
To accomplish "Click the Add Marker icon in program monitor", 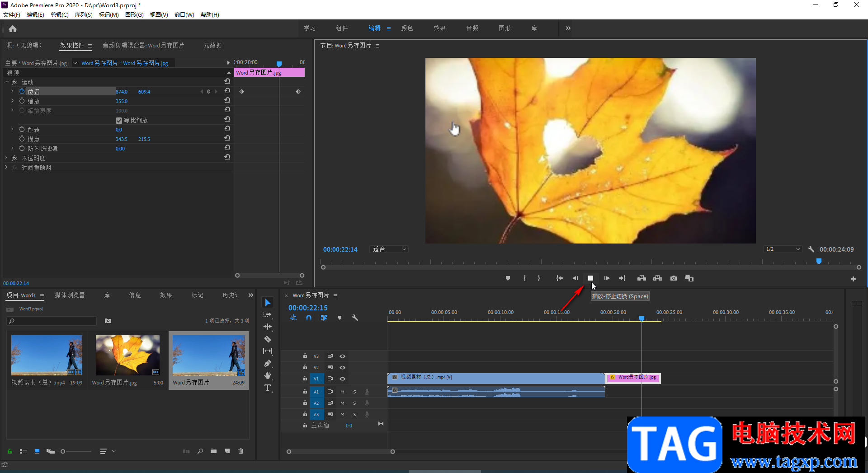I will point(508,278).
